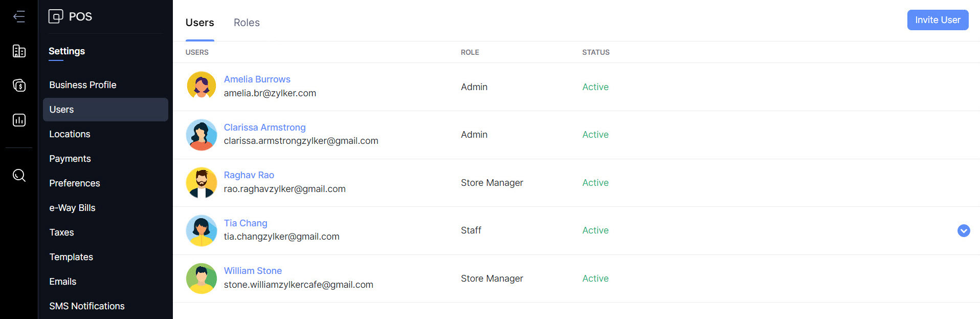Viewport: 980px width, 319px height.
Task: Collapse the sidebar with the back-arrow icon
Action: pos(19,17)
